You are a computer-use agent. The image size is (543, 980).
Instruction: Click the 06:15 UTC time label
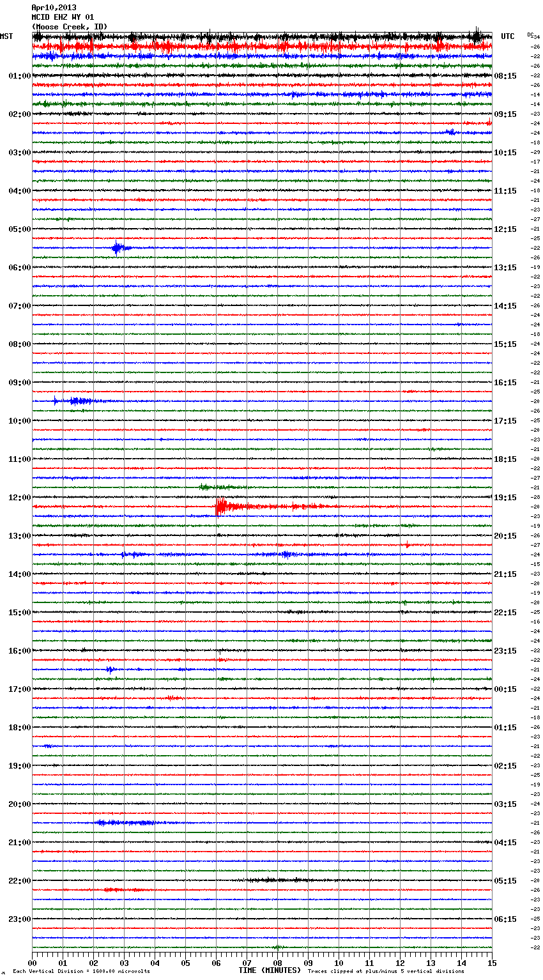pos(505,919)
